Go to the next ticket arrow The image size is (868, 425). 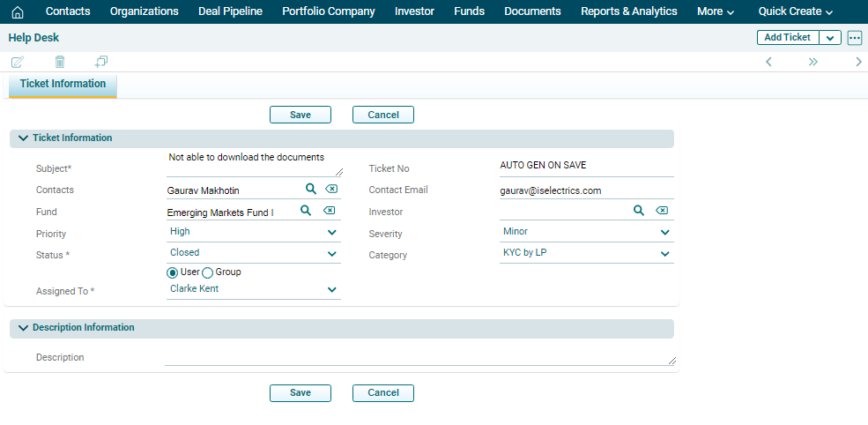[858, 62]
